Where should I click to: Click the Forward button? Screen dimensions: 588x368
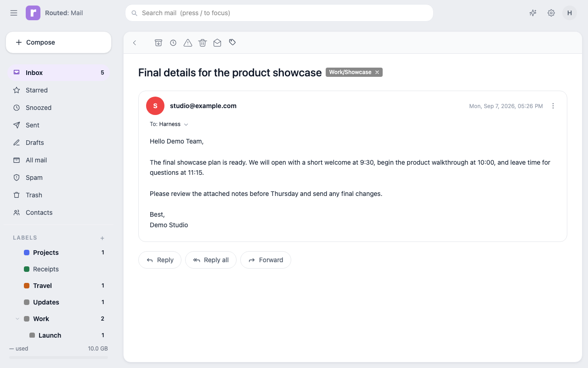[266, 260]
